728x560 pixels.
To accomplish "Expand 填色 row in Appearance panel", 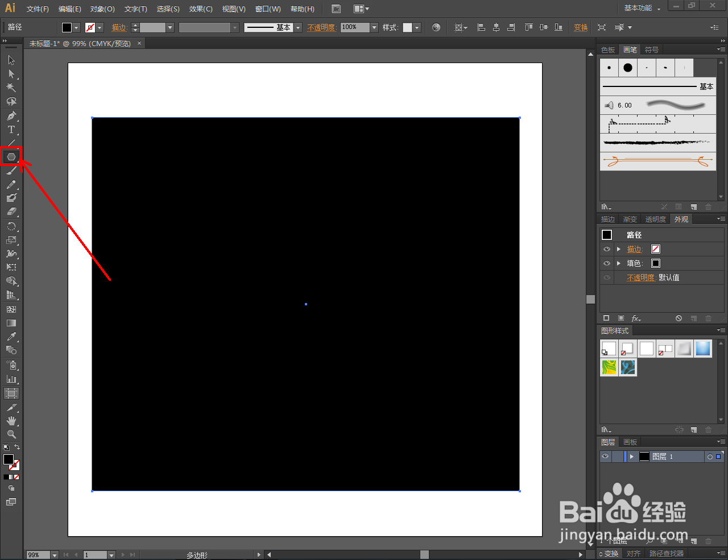I will tap(619, 263).
